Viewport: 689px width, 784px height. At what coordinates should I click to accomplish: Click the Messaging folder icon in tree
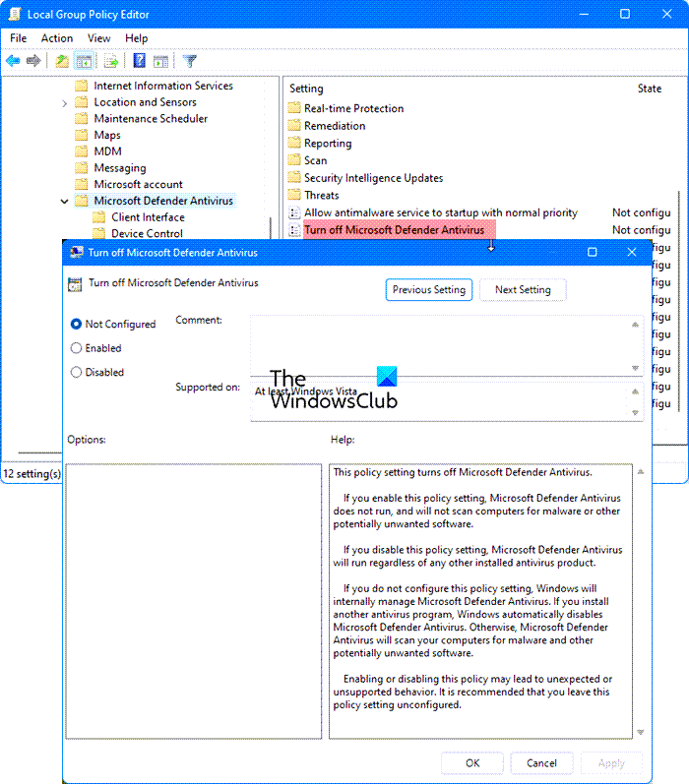tap(81, 167)
